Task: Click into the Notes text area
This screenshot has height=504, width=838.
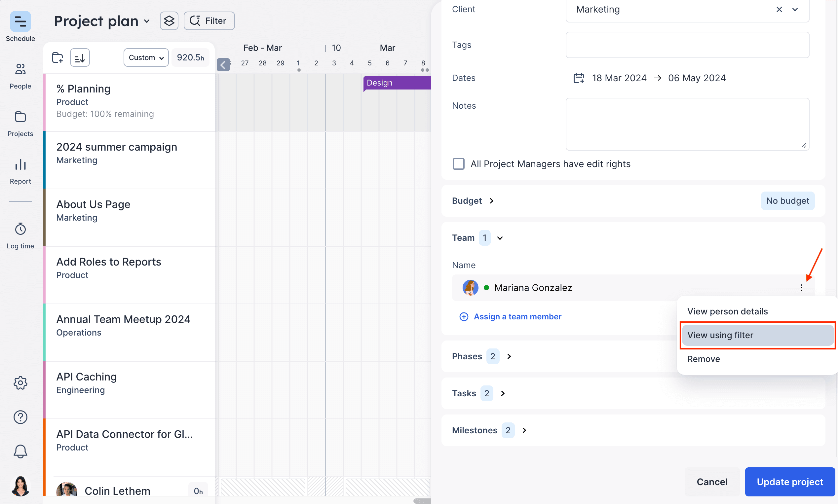Action: 687,124
